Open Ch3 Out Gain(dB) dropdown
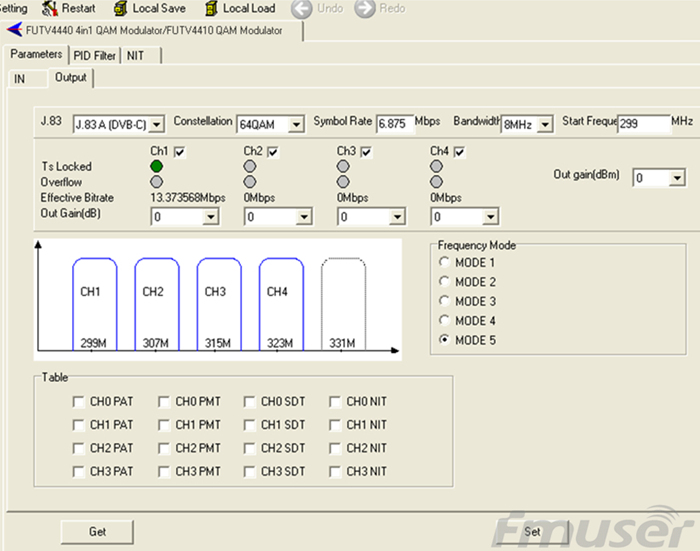The height and width of the screenshot is (551, 700). coord(397,217)
